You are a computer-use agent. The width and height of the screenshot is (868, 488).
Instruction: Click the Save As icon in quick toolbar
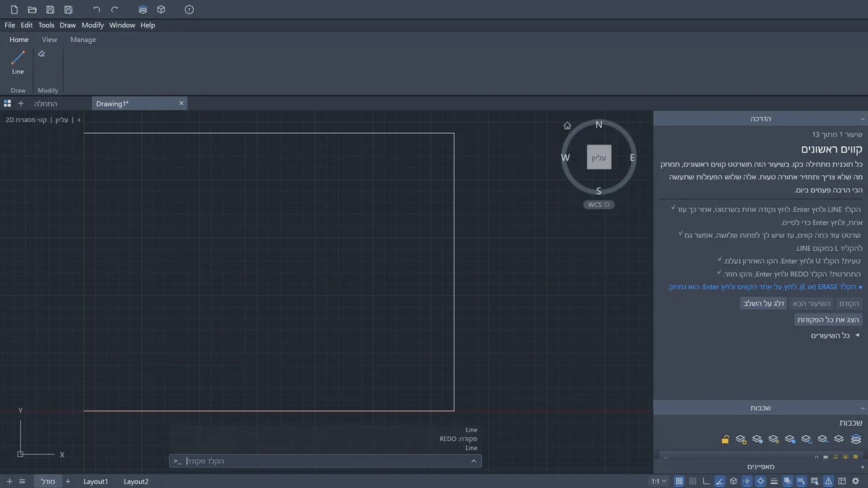coord(68,10)
